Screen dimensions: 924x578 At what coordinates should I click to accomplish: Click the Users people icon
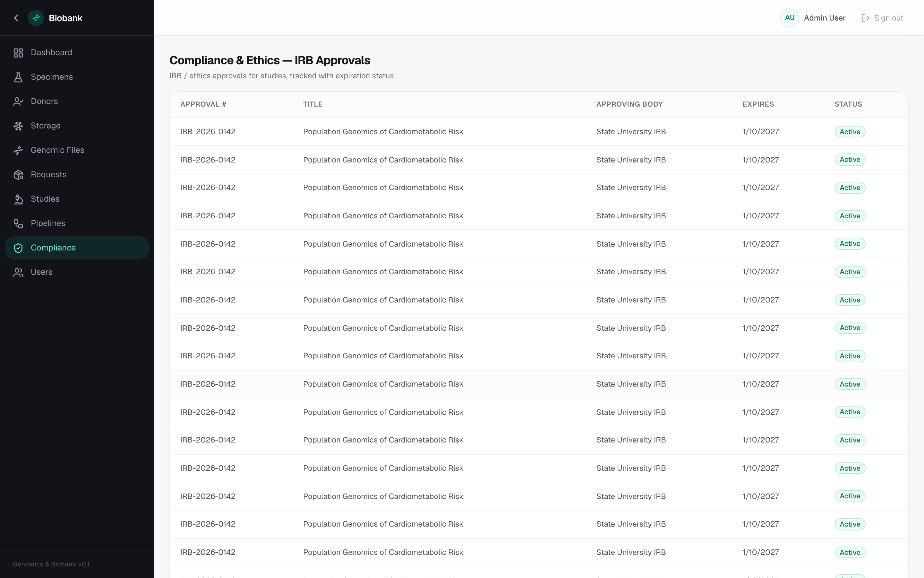click(18, 273)
